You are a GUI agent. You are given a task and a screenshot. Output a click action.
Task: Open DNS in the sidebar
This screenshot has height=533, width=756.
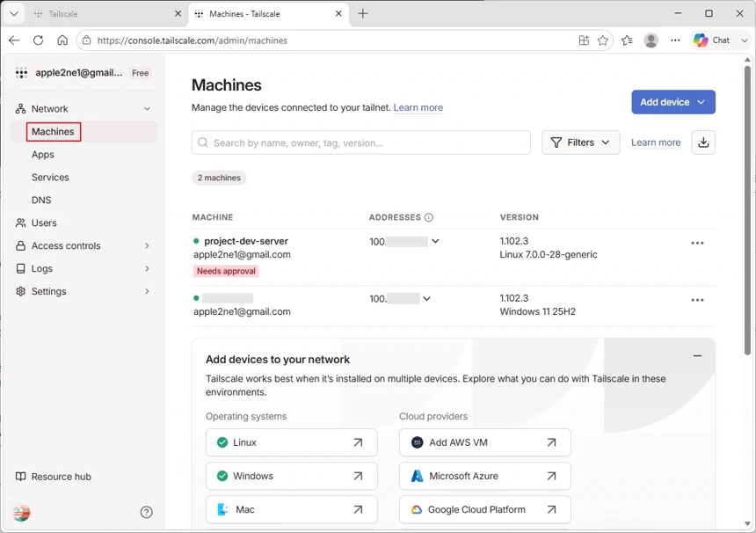(41, 200)
